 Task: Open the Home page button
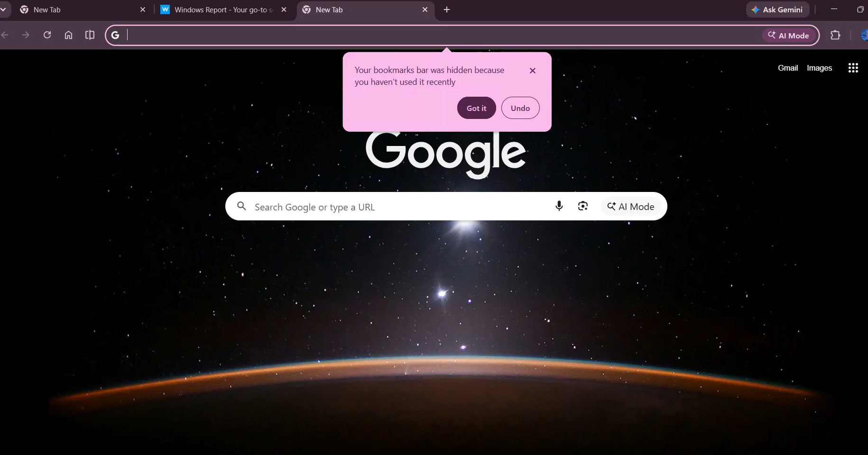pyautogui.click(x=68, y=35)
